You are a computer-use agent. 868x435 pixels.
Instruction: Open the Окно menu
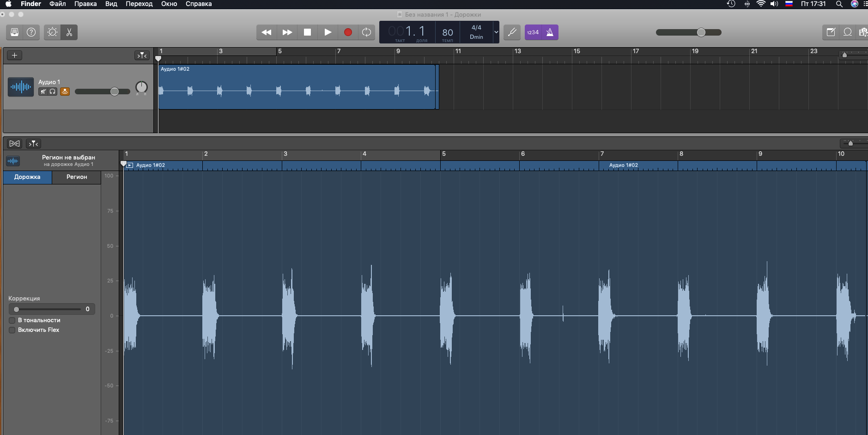tap(169, 4)
